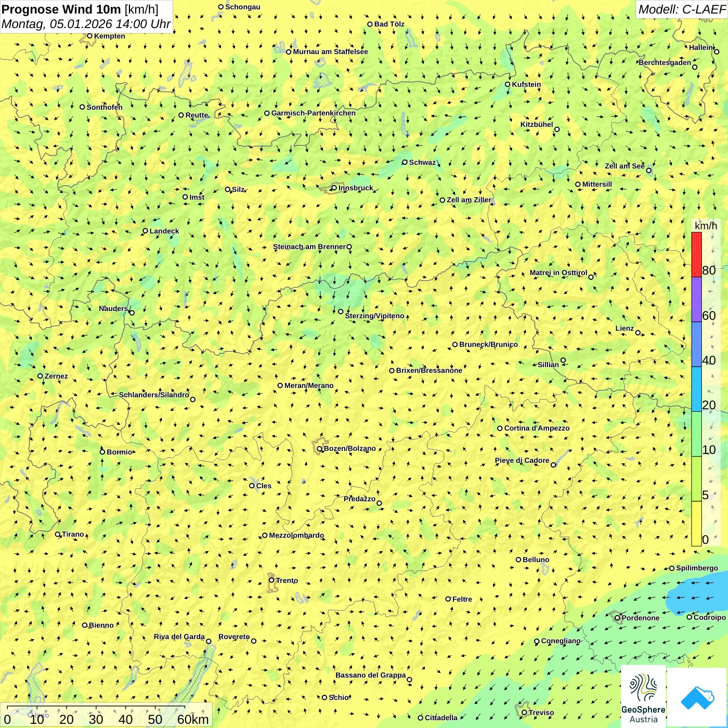Viewport: 728px width, 728px height.
Task: Click the Cortina d'Ampezzo label
Action: [x=537, y=428]
